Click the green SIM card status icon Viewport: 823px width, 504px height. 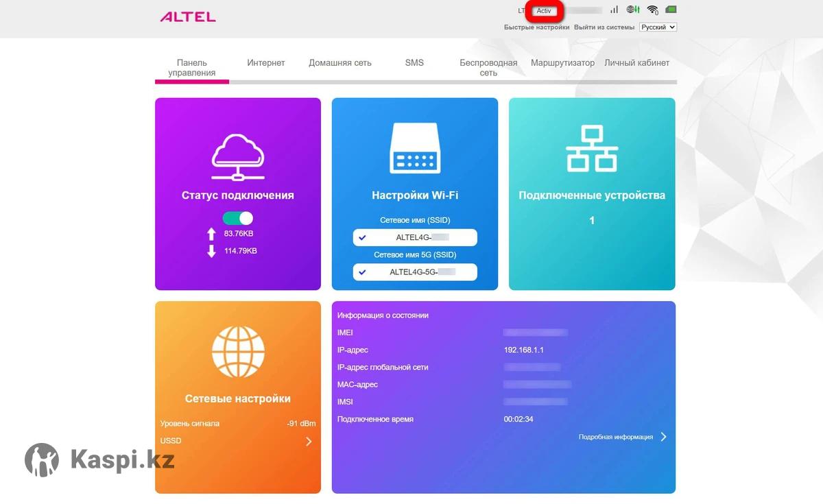(671, 10)
